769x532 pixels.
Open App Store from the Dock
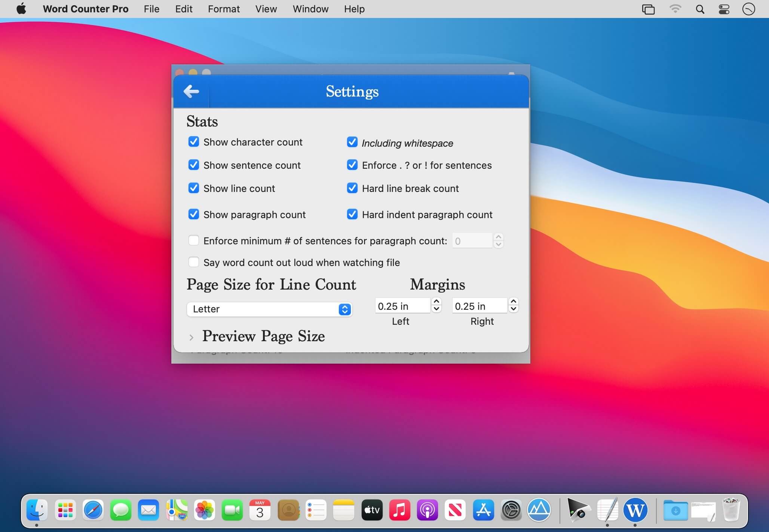coord(483,510)
